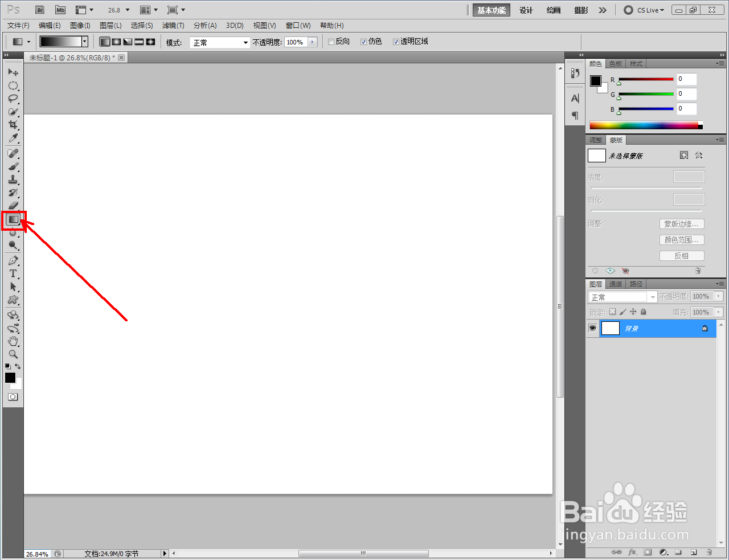
Task: Click the foreground color swatch in the toolbox
Action: tap(10, 377)
